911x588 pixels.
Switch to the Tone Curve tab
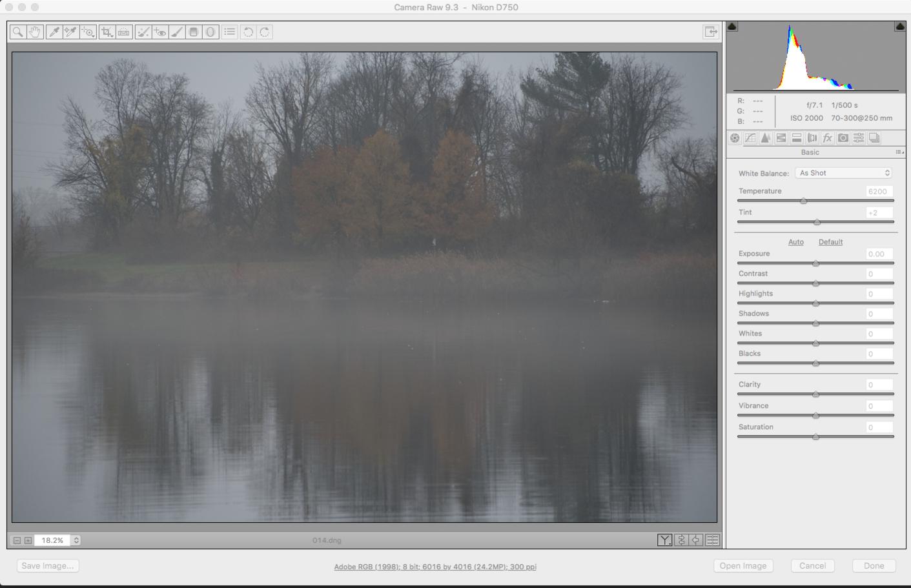pos(750,138)
